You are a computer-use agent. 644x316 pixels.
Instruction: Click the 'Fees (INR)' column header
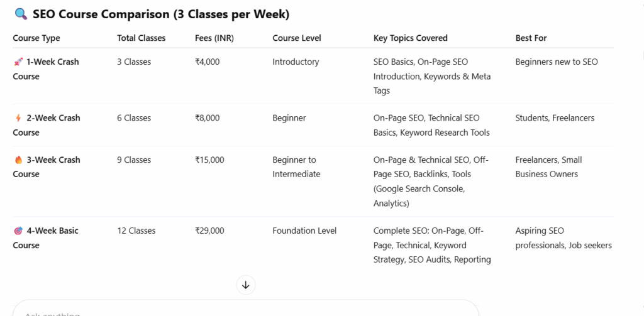tap(214, 38)
